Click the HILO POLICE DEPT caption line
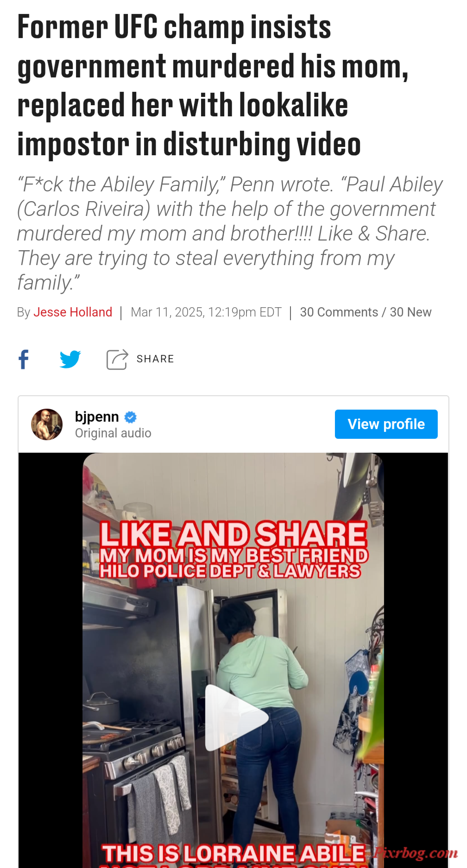467x868 pixels. [x=230, y=571]
